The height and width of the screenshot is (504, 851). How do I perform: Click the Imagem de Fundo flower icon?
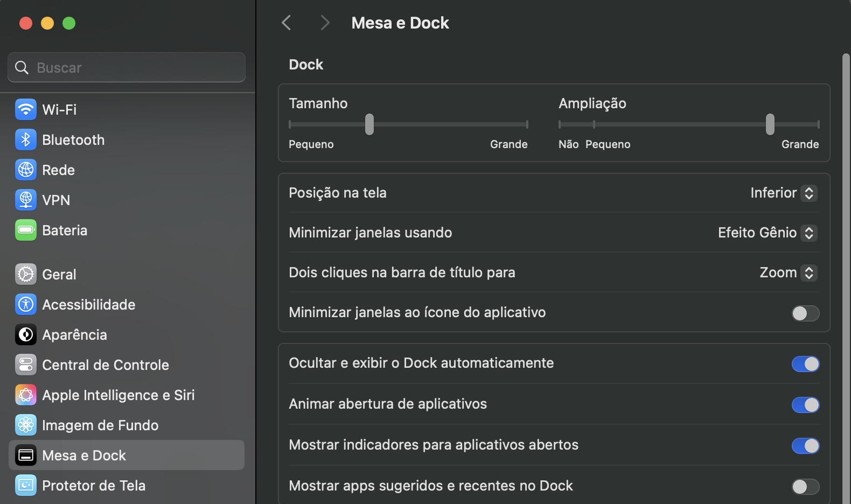(x=26, y=425)
